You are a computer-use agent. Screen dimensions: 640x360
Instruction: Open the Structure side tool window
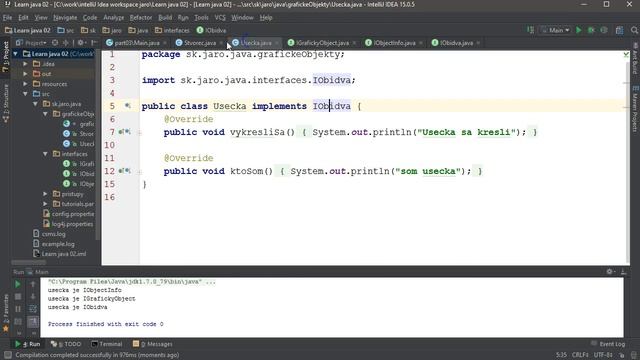5,103
